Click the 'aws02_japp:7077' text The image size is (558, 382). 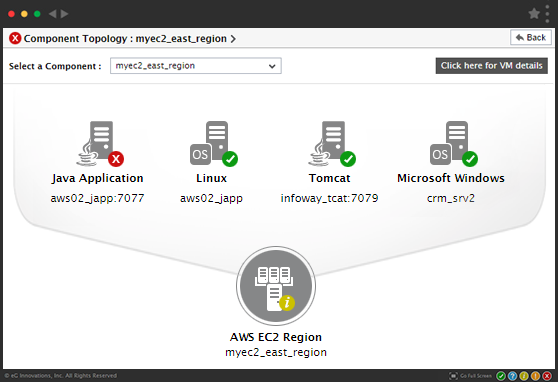pyautogui.click(x=97, y=198)
